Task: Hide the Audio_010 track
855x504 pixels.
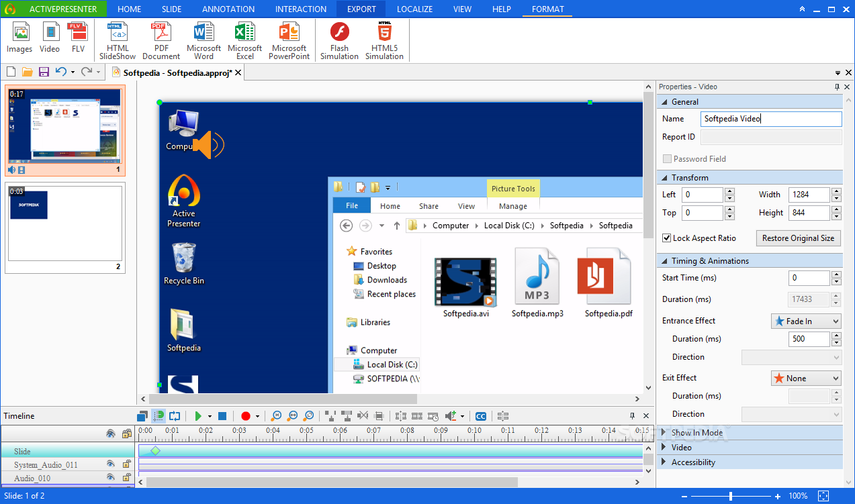Action: tap(111, 477)
